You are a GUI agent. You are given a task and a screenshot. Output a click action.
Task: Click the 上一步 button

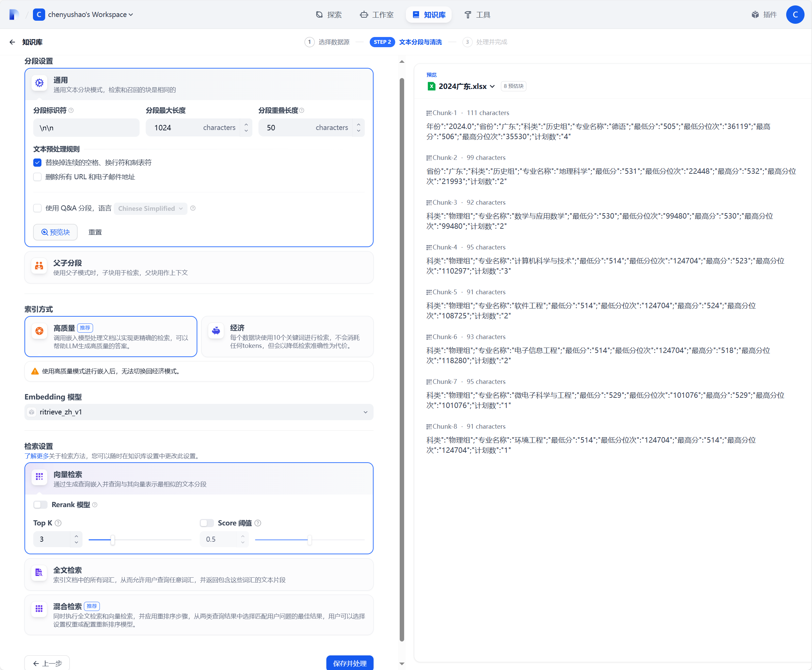click(47, 663)
